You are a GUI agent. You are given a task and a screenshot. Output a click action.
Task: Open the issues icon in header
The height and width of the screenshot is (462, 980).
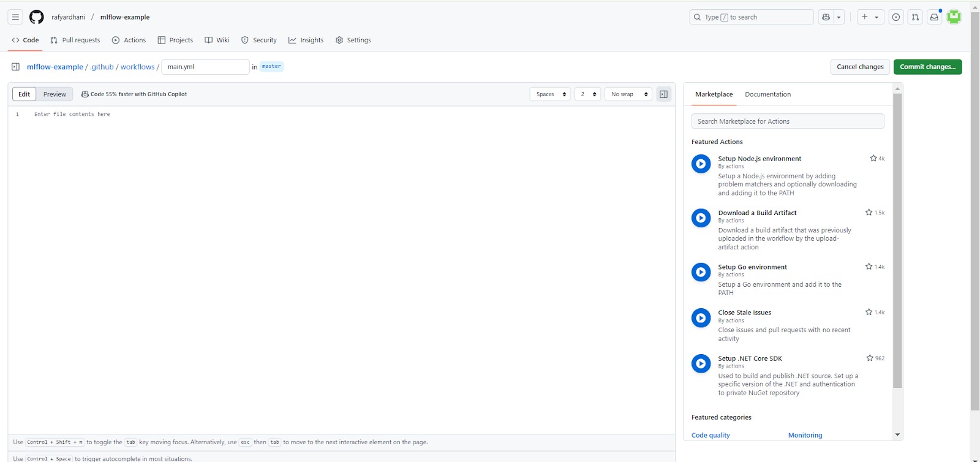[896, 17]
